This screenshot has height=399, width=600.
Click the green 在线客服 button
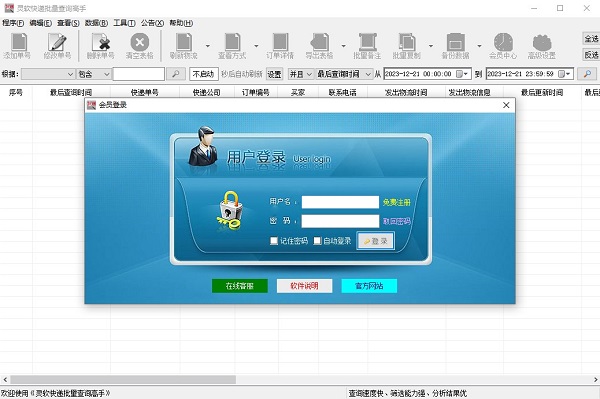pyautogui.click(x=240, y=286)
